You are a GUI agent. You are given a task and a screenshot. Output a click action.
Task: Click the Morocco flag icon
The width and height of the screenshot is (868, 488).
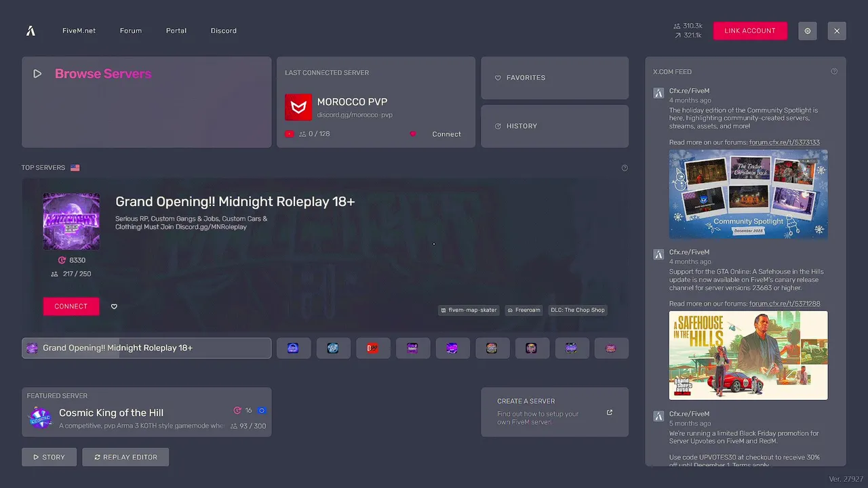point(290,134)
